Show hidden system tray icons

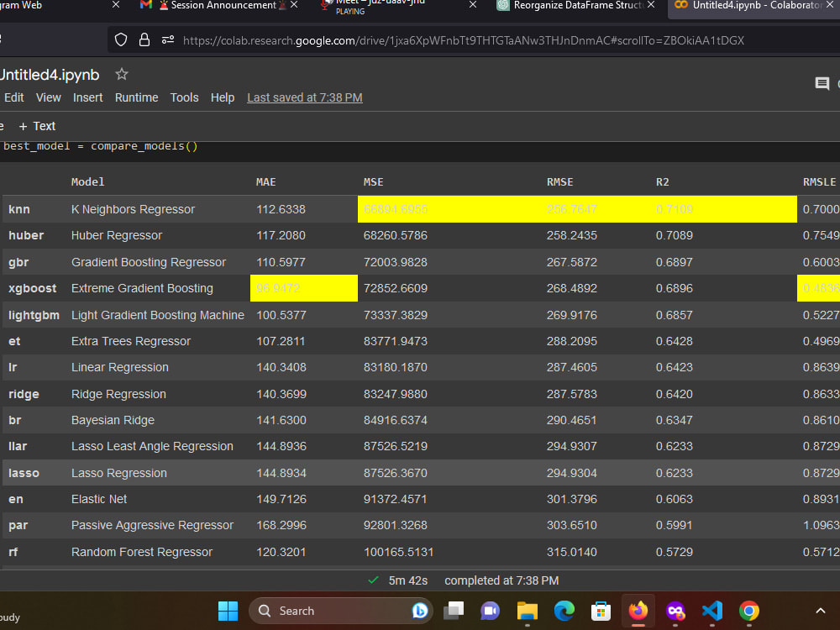pos(820,611)
